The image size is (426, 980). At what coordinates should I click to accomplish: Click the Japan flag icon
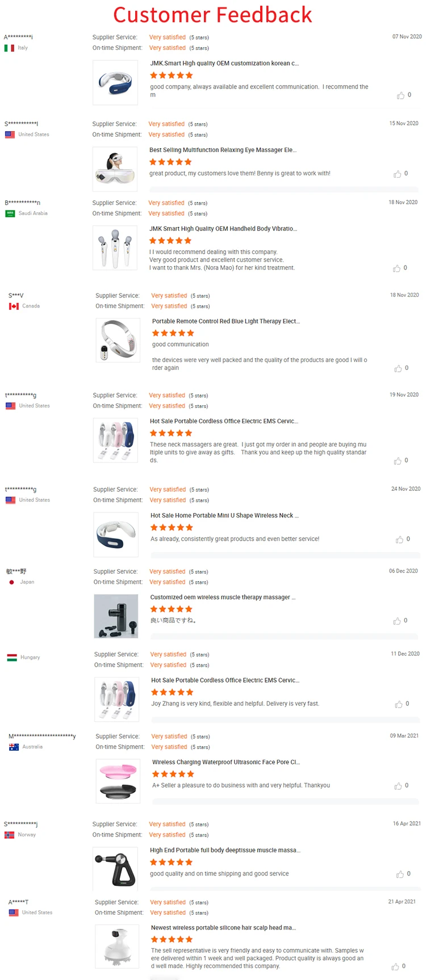(x=11, y=582)
